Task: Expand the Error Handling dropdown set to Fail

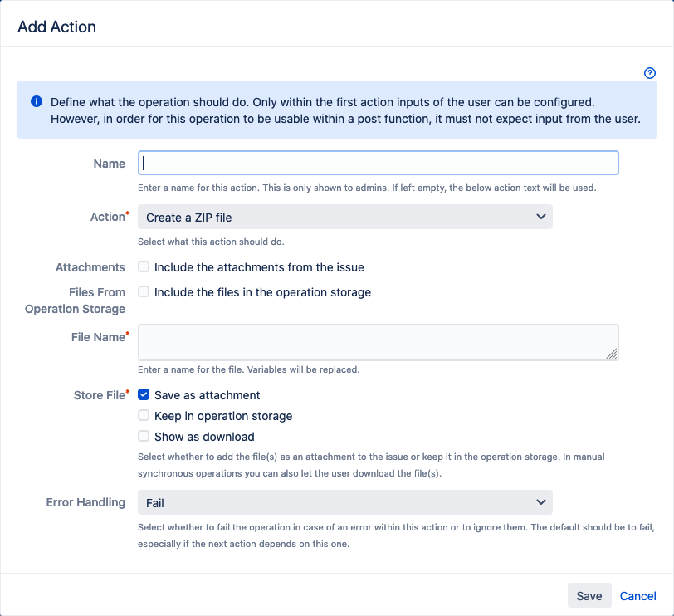Action: pyautogui.click(x=344, y=502)
